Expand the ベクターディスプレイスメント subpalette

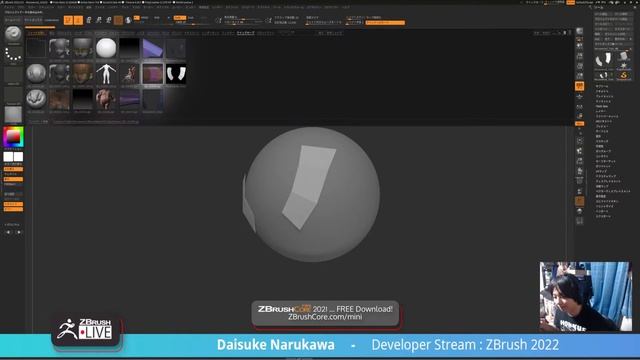tap(613, 191)
